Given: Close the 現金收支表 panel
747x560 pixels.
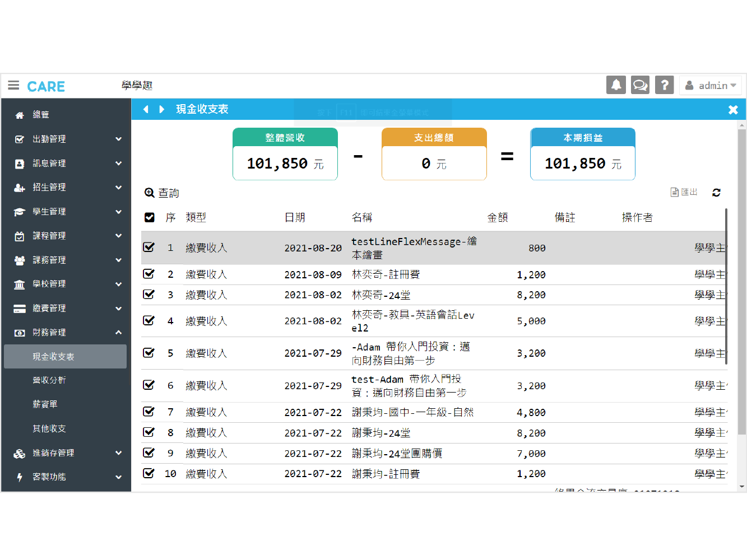Looking at the screenshot, I should [733, 110].
